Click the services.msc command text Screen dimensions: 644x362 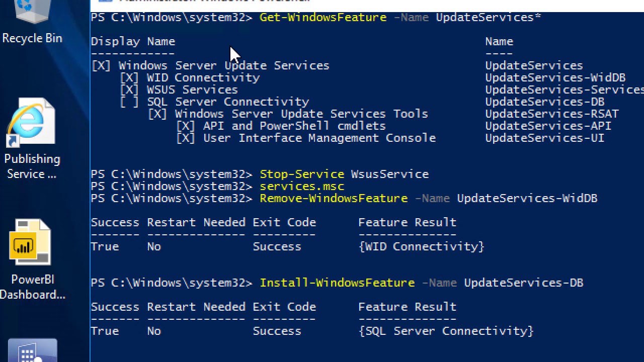[302, 187]
